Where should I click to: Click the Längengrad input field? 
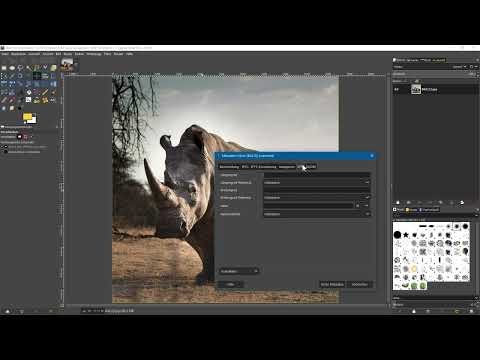click(x=317, y=175)
